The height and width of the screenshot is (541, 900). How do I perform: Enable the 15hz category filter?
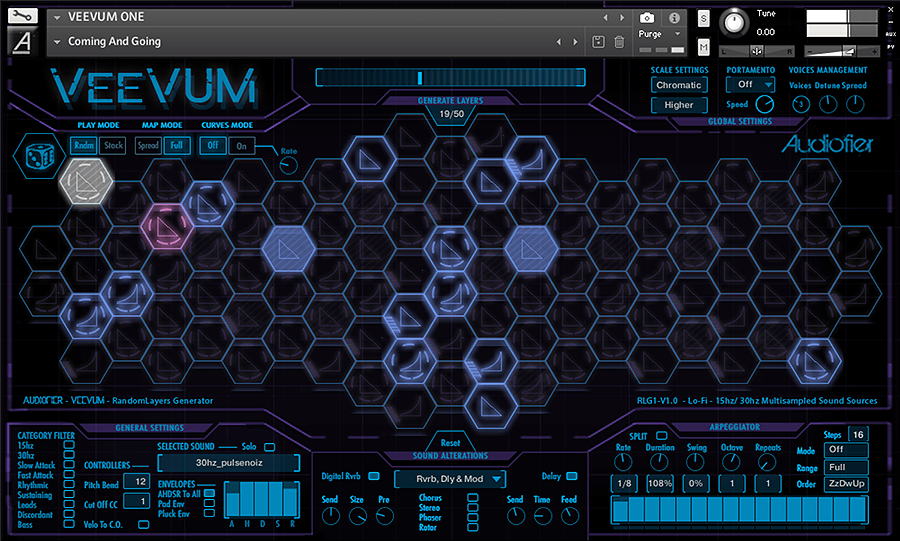[x=69, y=445]
